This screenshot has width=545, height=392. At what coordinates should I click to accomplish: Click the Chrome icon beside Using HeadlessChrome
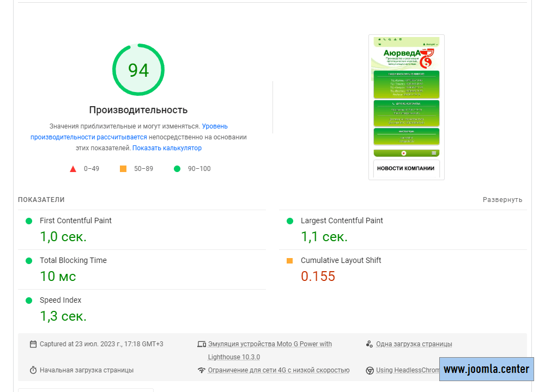pyautogui.click(x=370, y=370)
